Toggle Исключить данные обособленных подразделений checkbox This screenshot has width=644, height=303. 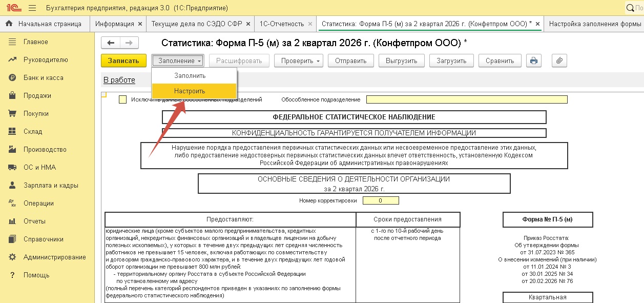click(122, 99)
